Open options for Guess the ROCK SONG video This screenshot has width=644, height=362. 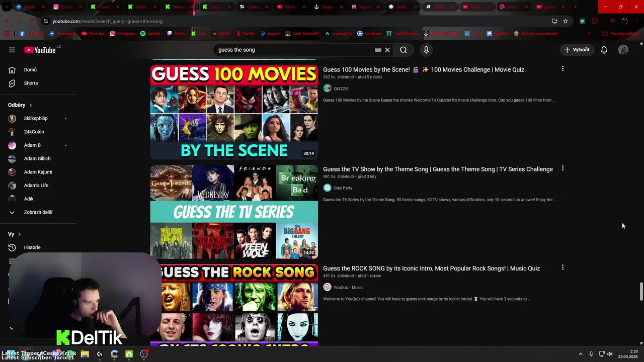click(x=562, y=267)
